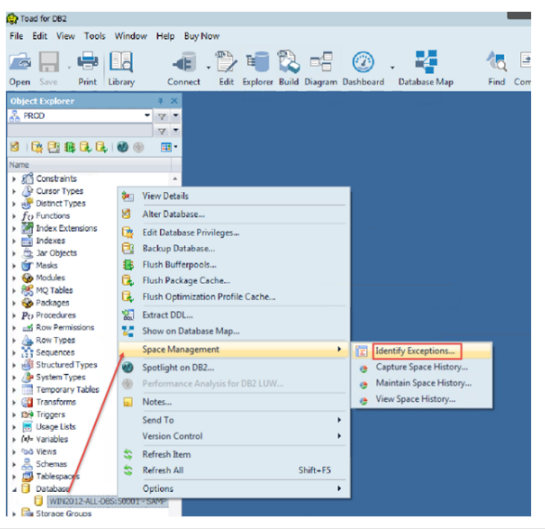
Task: Click the view layout icon in explorer toolbar
Action: pyautogui.click(x=166, y=147)
